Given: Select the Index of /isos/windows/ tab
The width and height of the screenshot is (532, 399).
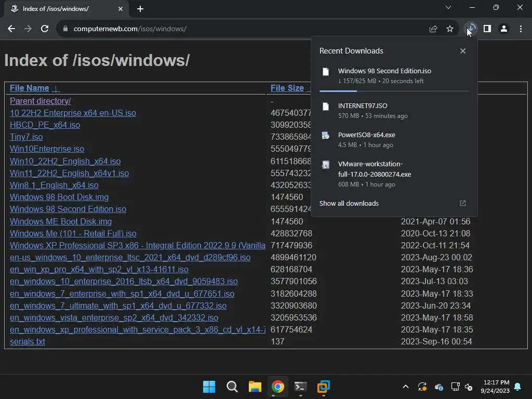Looking at the screenshot, I should pos(66,9).
